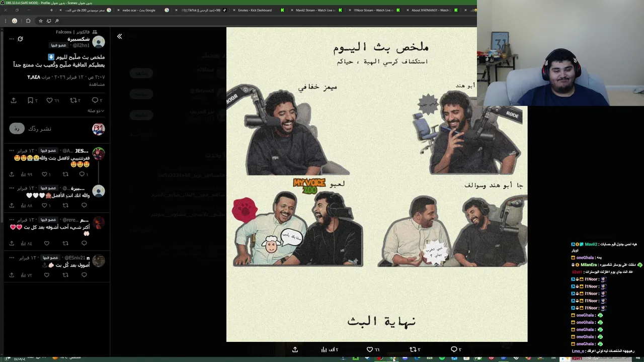Viewport: 644px width, 362px height.
Task: Open the browser extensions puzzle icon
Action: tap(28, 21)
